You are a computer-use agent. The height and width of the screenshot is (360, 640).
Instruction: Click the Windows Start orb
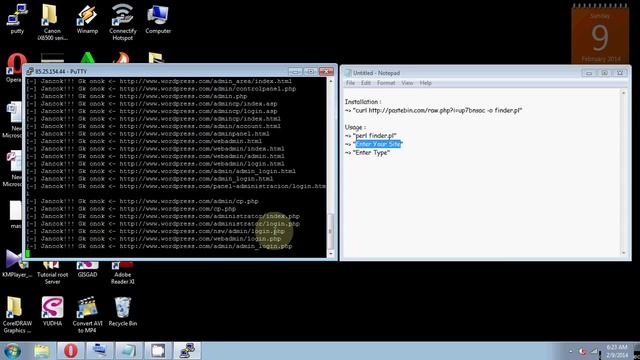coord(12,351)
